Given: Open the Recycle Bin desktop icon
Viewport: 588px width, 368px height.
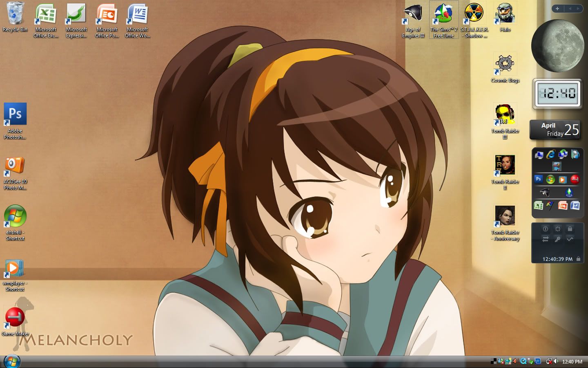Looking at the screenshot, I should 15,18.
